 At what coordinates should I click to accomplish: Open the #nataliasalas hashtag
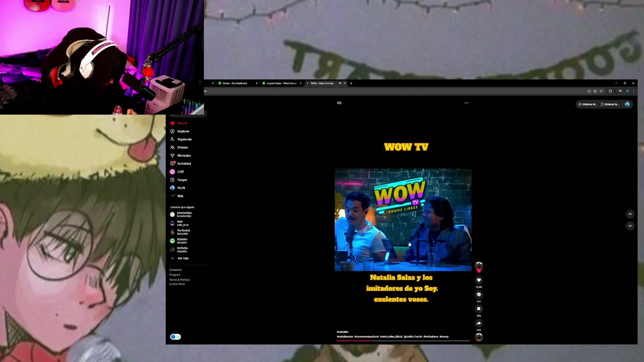pos(345,336)
